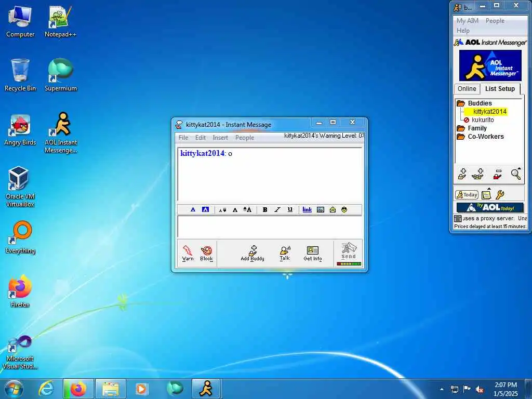Select the Firefox desktop shortcut
The height and width of the screenshot is (399, 532).
coord(20,291)
